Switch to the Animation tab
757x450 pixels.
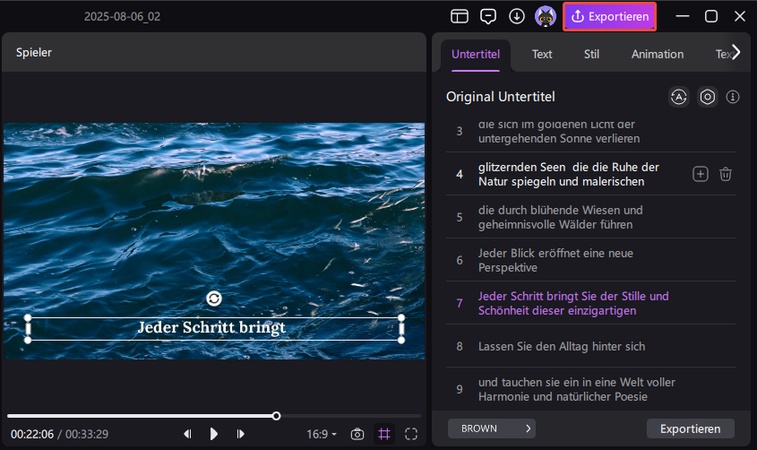(657, 54)
